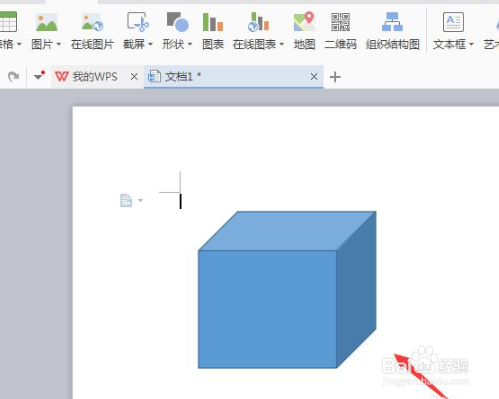The height and width of the screenshot is (399, 499).
Task: Click the Text Box (文本框) icon
Action: 453,22
